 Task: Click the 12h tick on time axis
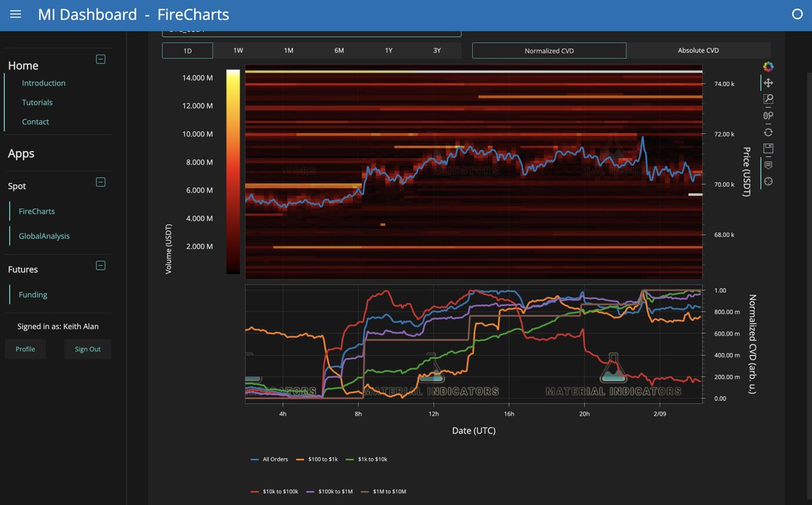tap(433, 413)
